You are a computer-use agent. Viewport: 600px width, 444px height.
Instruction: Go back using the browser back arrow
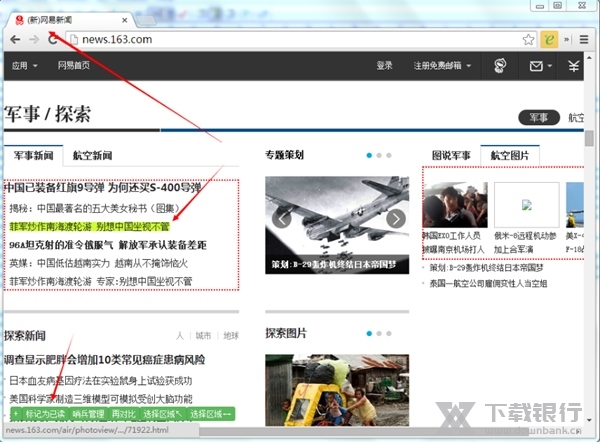coord(15,39)
